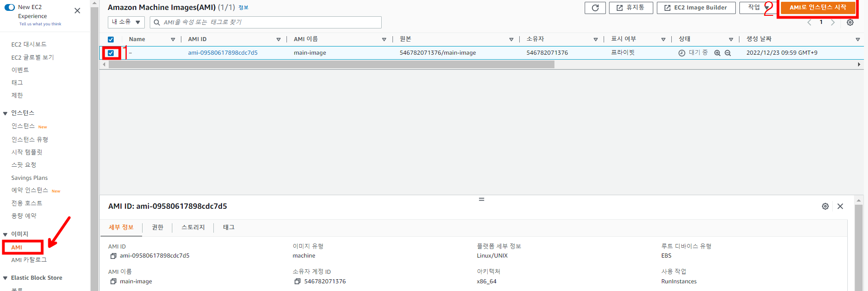Image resolution: width=868 pixels, height=291 pixels.
Task: Sort by the 표시 여부 column
Action: coord(663,40)
